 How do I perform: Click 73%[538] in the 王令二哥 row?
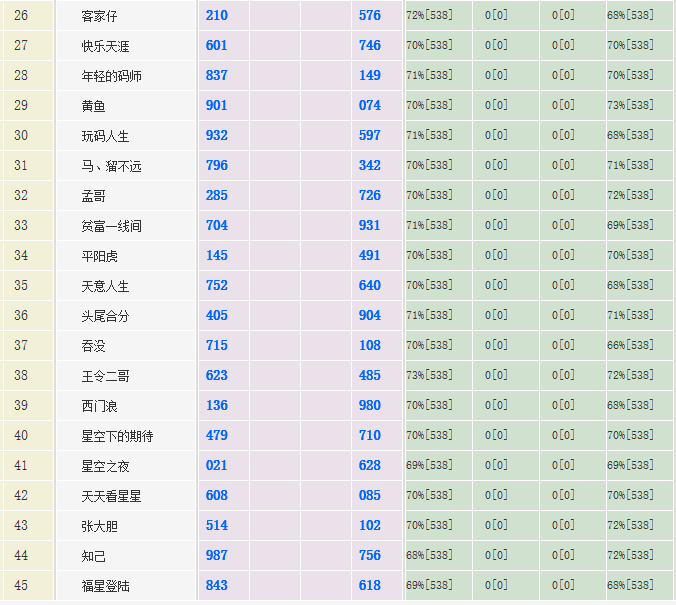point(429,376)
